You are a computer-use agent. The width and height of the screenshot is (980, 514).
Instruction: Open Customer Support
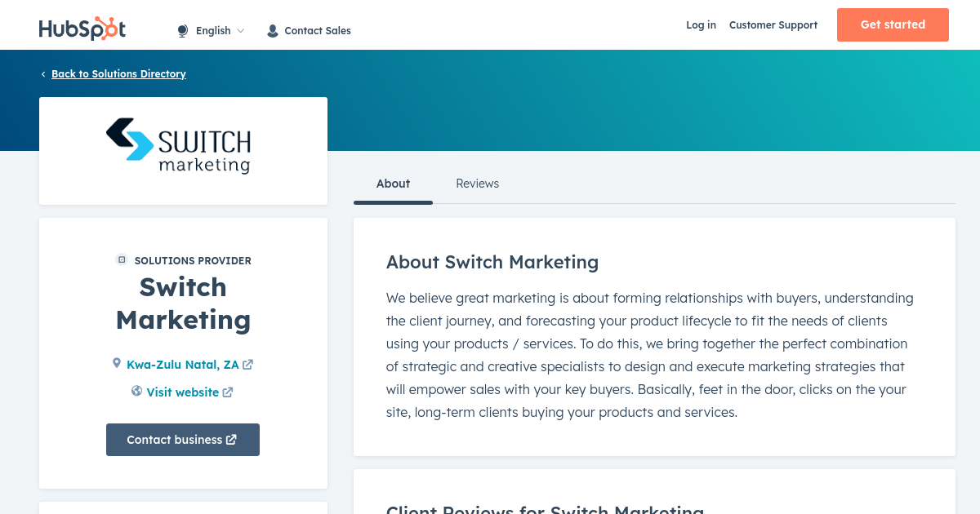pos(773,25)
